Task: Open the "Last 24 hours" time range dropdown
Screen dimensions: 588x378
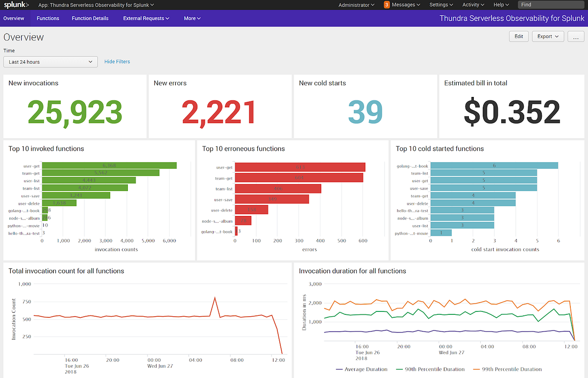Action: [49, 61]
